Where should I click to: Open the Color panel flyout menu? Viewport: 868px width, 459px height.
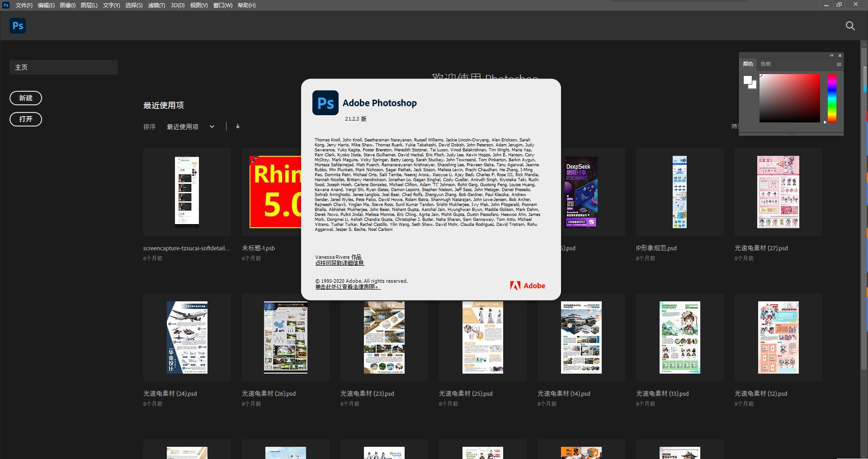coord(839,64)
